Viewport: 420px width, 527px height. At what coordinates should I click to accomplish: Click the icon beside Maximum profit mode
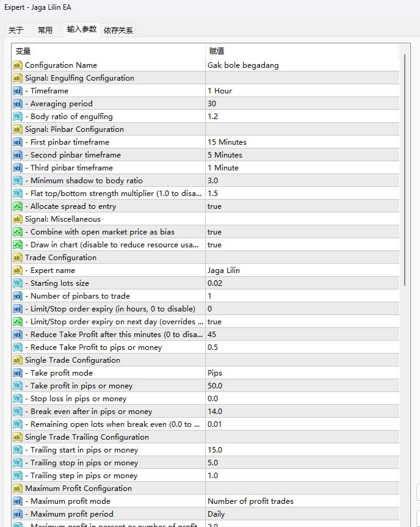click(17, 501)
